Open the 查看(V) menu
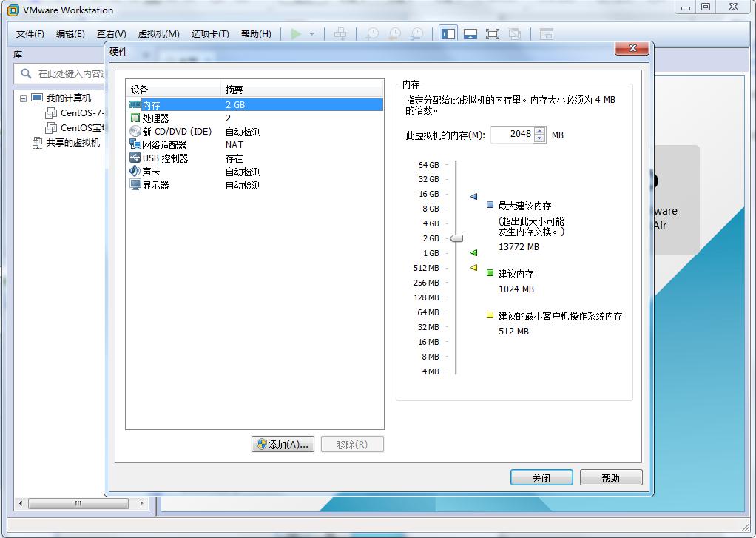This screenshot has height=538, width=756. pos(112,34)
